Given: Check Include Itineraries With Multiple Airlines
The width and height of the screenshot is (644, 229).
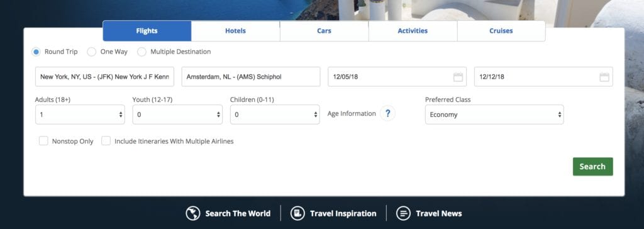Looking at the screenshot, I should click(x=106, y=141).
